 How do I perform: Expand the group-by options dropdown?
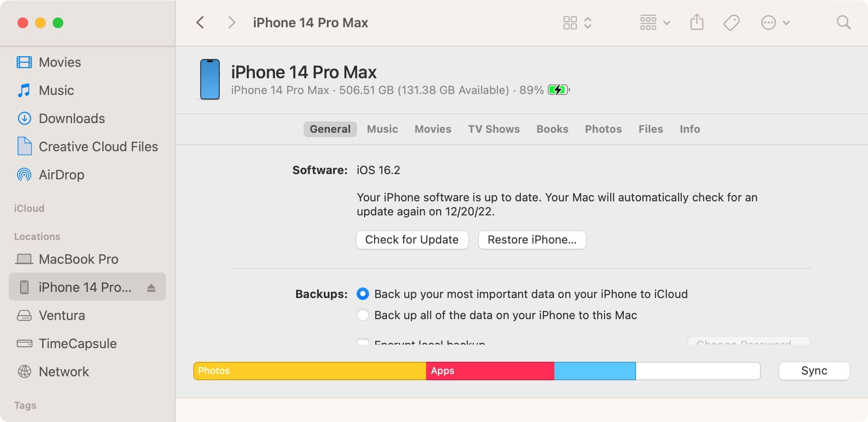tap(655, 22)
